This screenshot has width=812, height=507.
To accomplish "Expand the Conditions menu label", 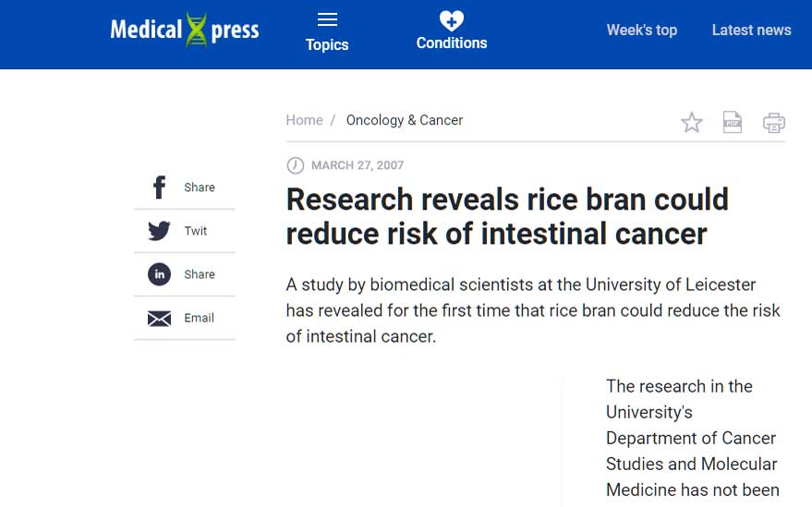I will pyautogui.click(x=451, y=43).
